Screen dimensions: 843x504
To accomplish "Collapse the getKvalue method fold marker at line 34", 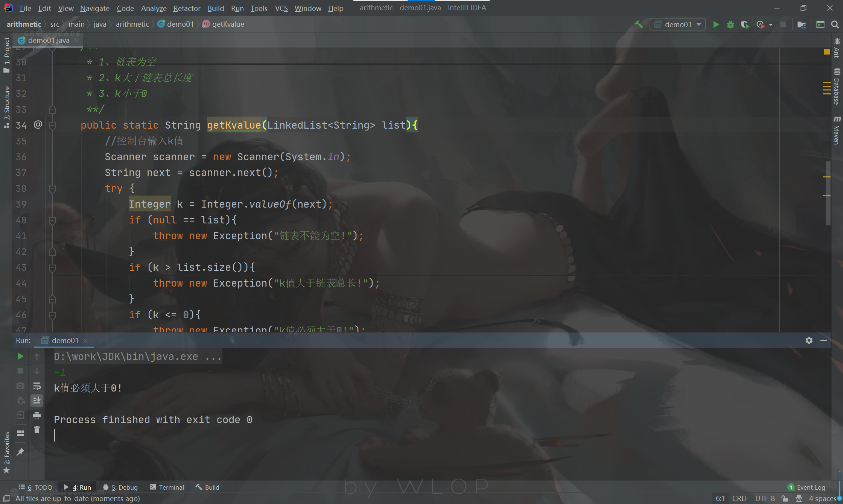I will (x=53, y=125).
